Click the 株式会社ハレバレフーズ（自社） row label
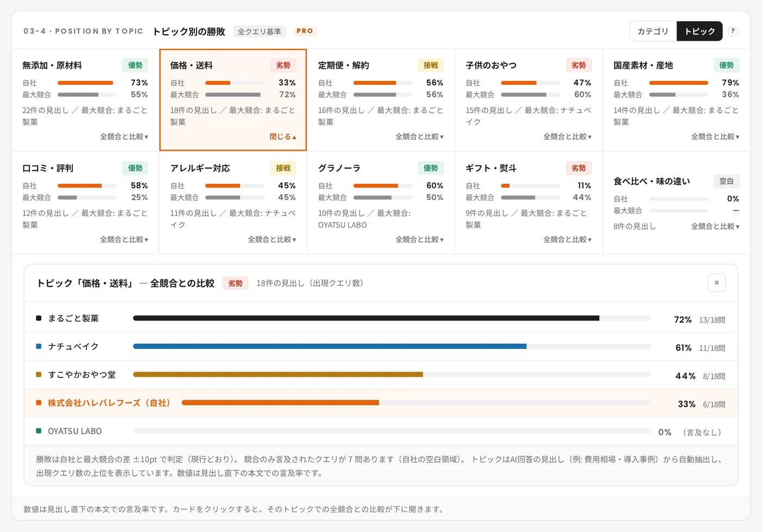The width and height of the screenshot is (762, 532). (110, 403)
